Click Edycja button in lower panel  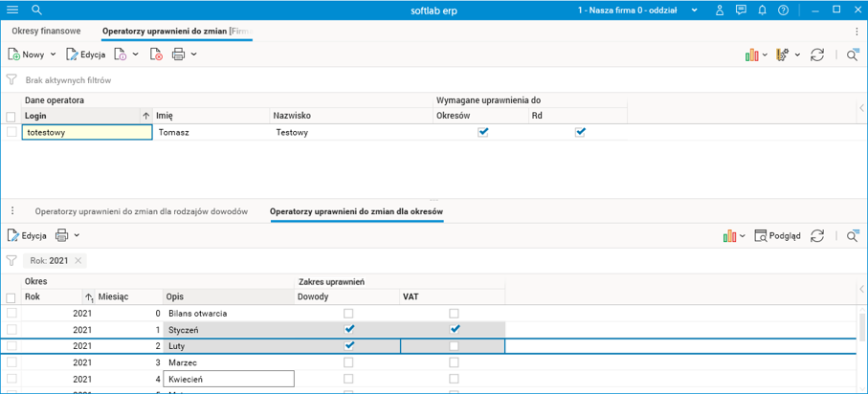pos(27,235)
